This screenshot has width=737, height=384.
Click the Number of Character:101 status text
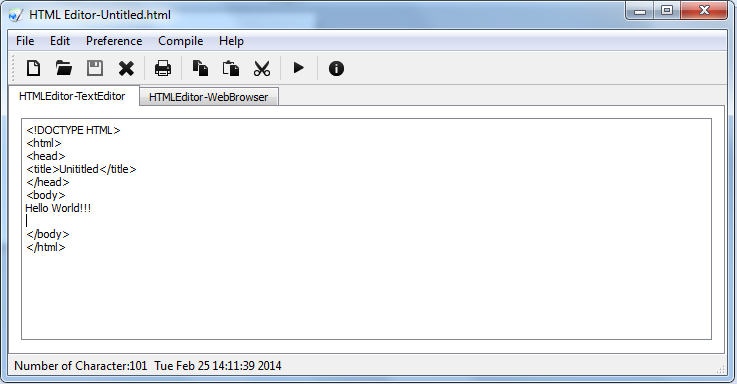(80, 366)
